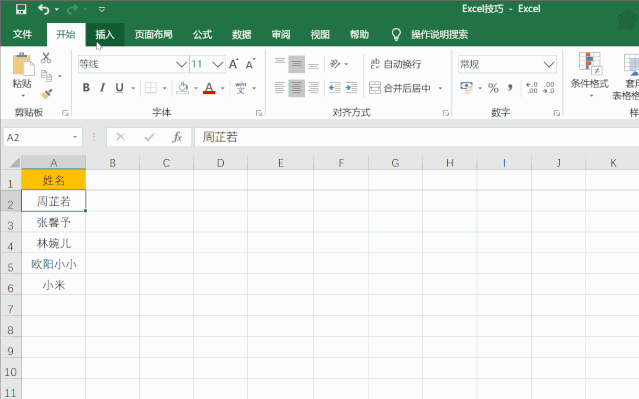Image resolution: width=639 pixels, height=399 pixels.
Task: Switch to the 插入 ribbon tab
Action: click(x=105, y=34)
